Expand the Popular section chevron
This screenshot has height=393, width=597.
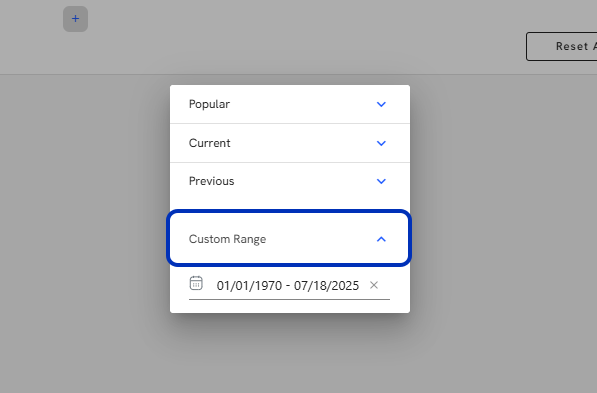coord(381,104)
